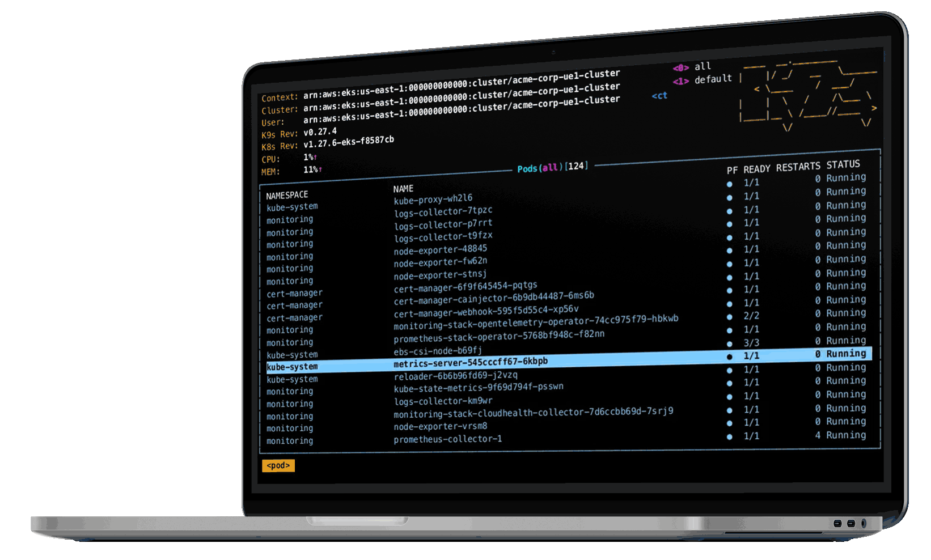The image size is (931, 560).
Task: Click the K9s ASCII art logo
Action: click(809, 95)
